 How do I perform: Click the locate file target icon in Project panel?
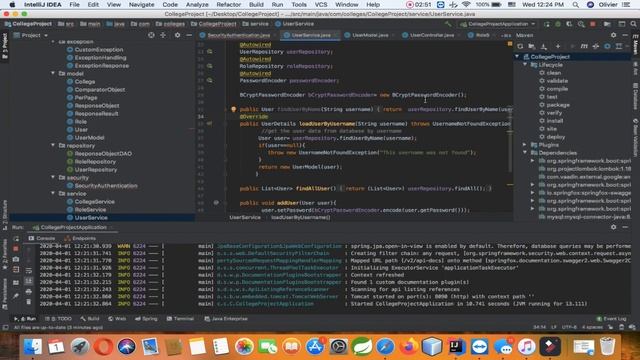coord(151,36)
